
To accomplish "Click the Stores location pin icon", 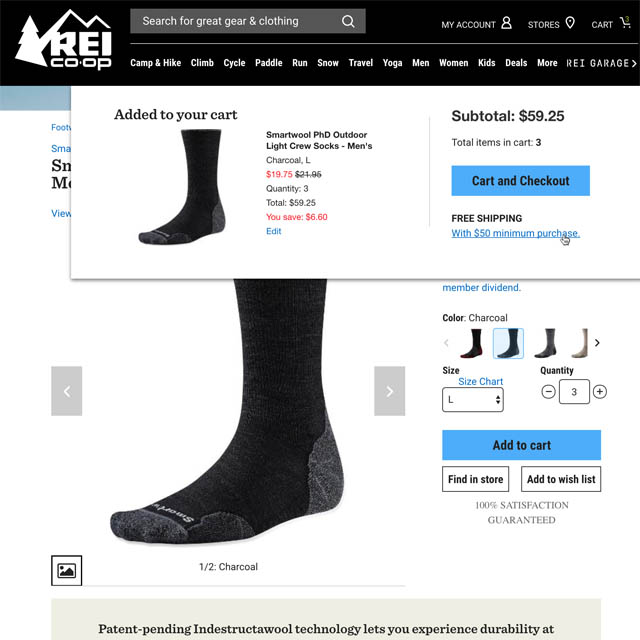I will pyautogui.click(x=570, y=23).
